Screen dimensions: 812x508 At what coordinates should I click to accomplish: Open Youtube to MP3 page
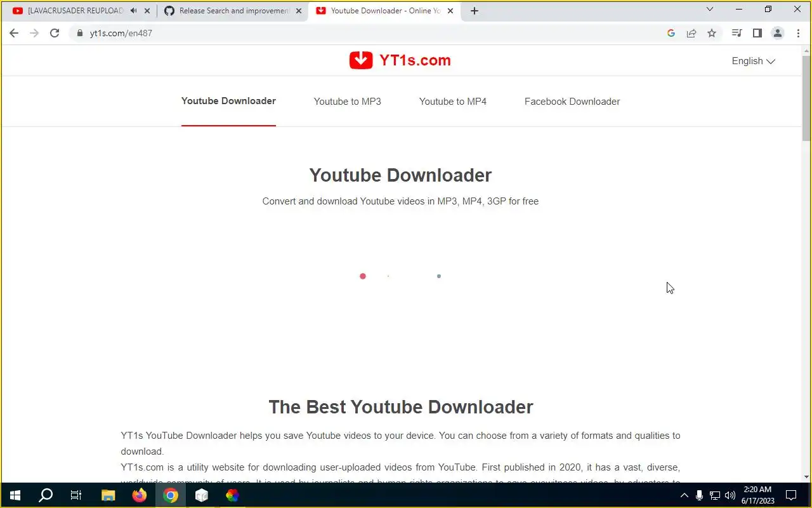(348, 102)
